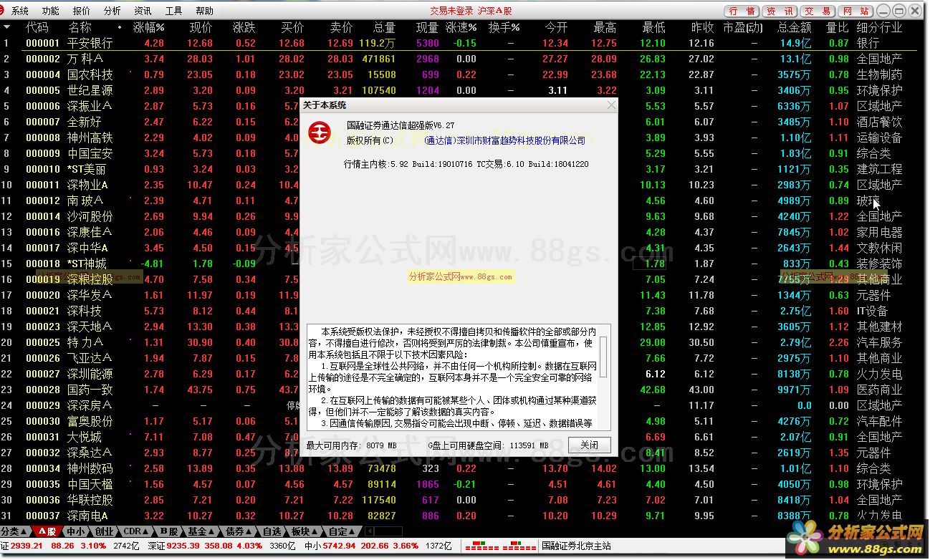Open the 资讯 menu in the menu bar
Screen dimensions: 930x560
(143, 11)
